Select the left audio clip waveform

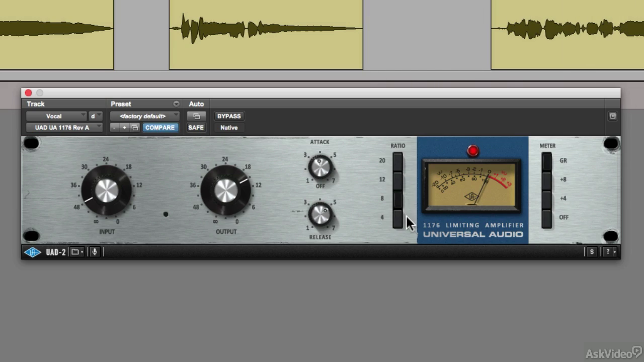pos(57,35)
